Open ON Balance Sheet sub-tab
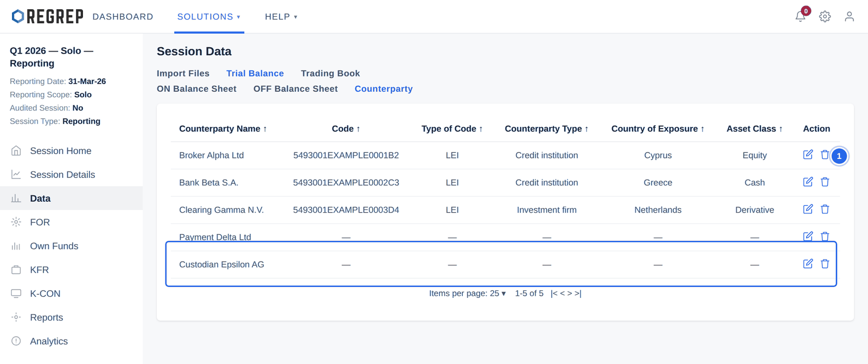 (x=196, y=89)
